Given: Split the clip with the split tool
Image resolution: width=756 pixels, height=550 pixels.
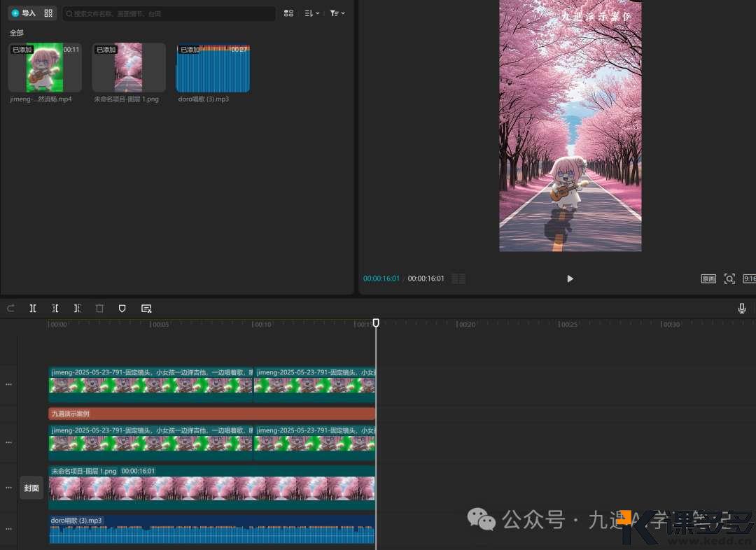Looking at the screenshot, I should pos(33,309).
